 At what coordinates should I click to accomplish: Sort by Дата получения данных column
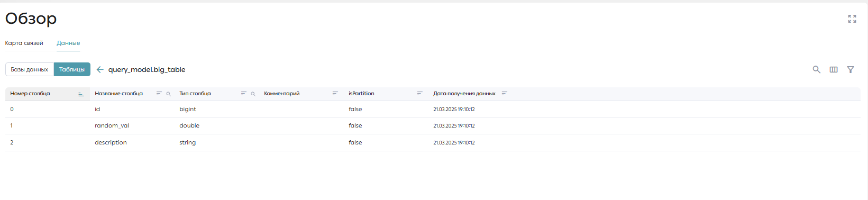tap(504, 94)
